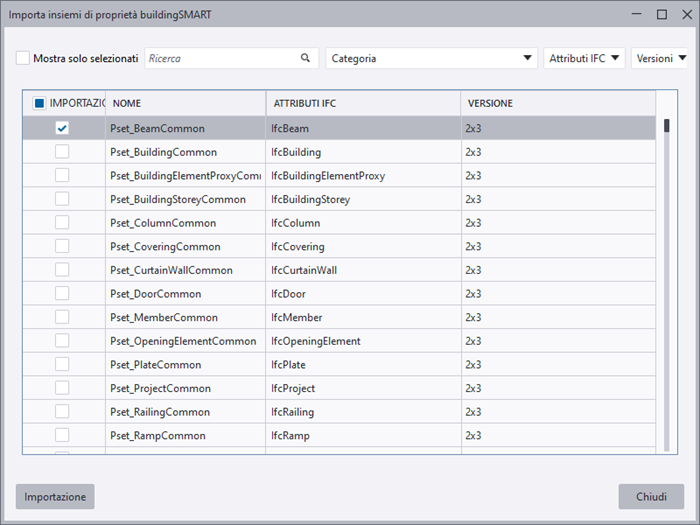
Task: Open the Categoria dropdown
Action: (431, 59)
